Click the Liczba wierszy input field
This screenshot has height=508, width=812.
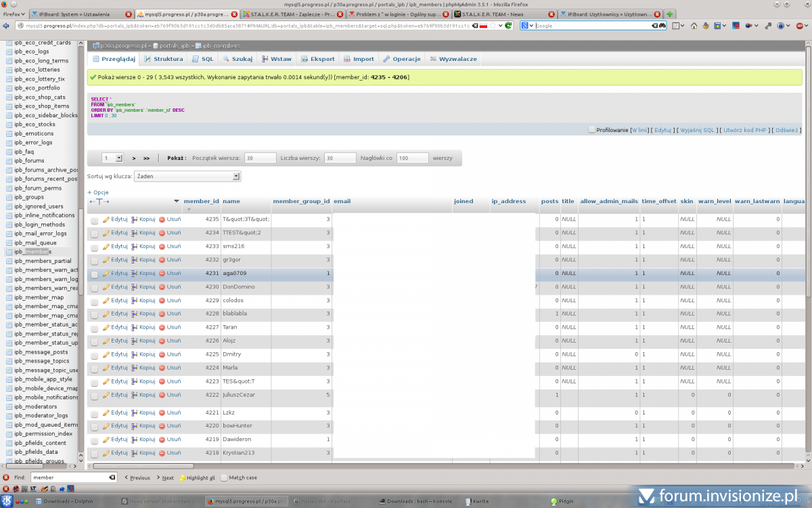pyautogui.click(x=340, y=158)
